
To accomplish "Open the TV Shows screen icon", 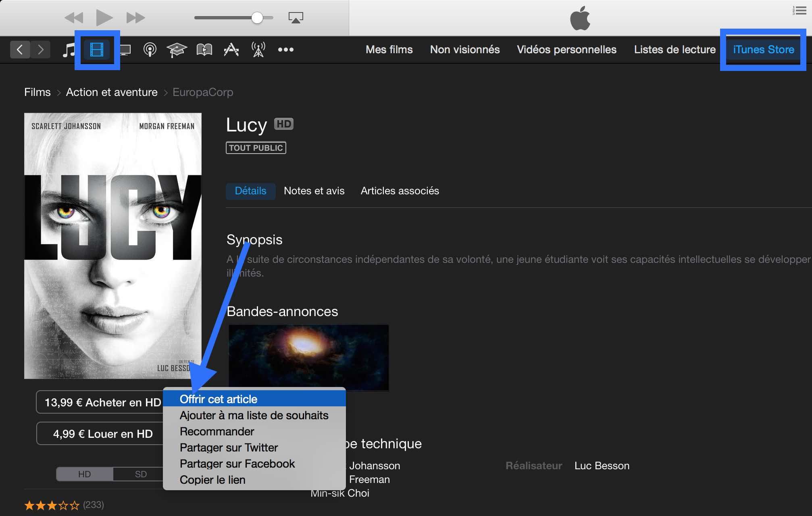I will tap(125, 50).
